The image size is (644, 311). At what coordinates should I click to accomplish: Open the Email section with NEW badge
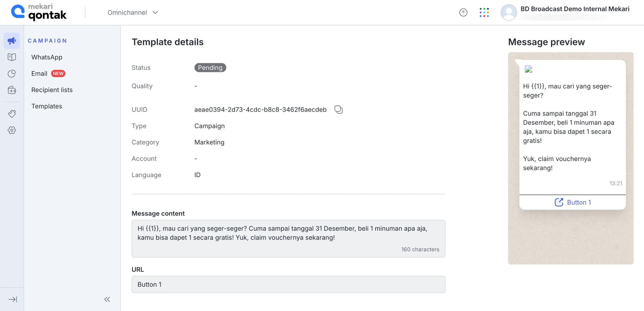click(x=40, y=73)
